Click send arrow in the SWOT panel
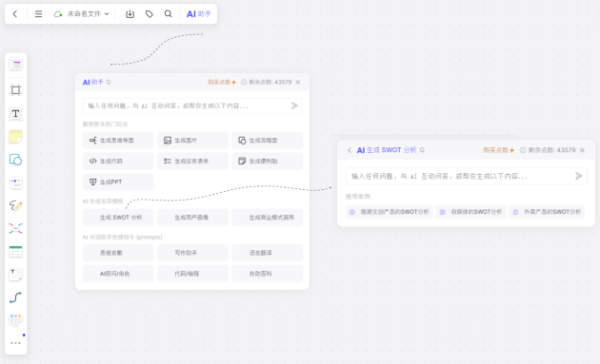Image resolution: width=600 pixels, height=364 pixels. pos(579,176)
